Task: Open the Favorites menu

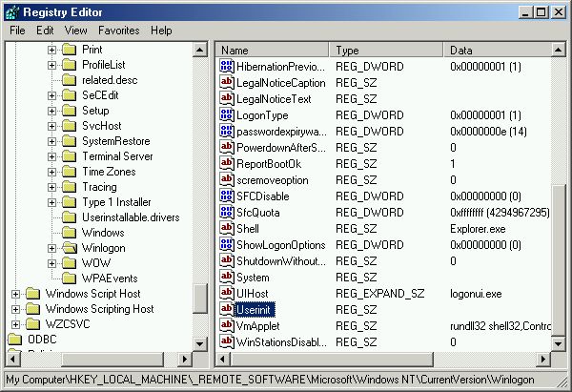Action: (119, 31)
